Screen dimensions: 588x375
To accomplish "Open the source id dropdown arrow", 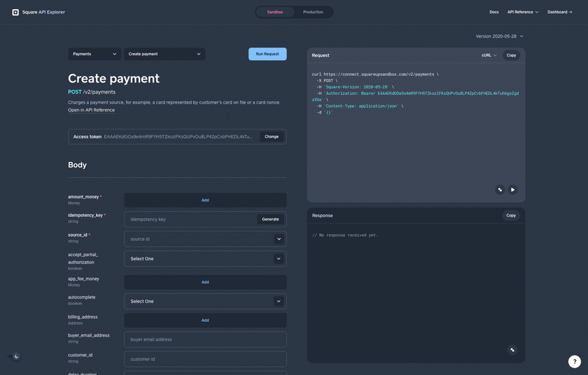I will click(x=279, y=239).
